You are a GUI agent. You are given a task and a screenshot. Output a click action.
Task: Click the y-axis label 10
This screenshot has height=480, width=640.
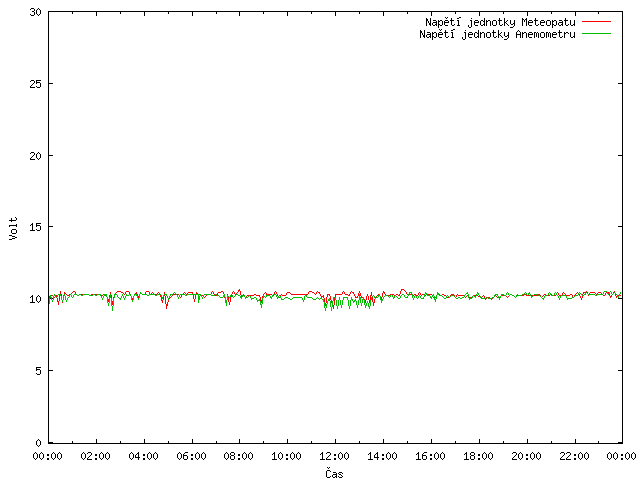[x=36, y=299]
